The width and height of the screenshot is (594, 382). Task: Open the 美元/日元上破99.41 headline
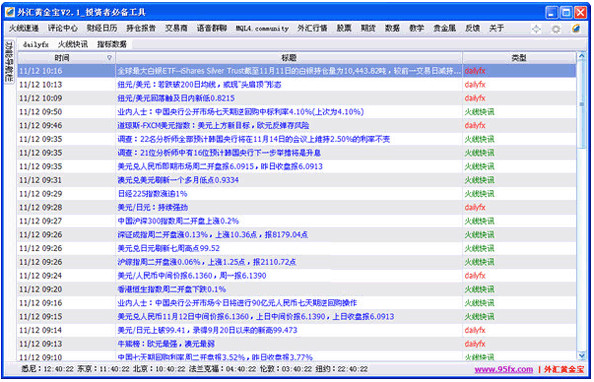click(207, 330)
